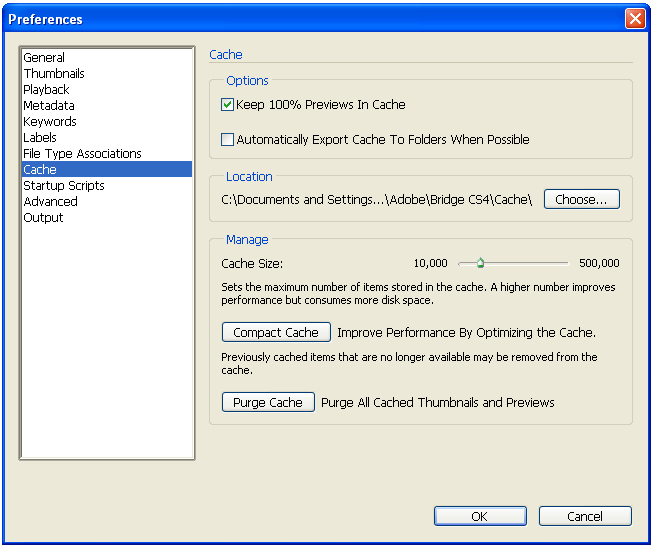Open Startup Scripts preferences

[64, 186]
